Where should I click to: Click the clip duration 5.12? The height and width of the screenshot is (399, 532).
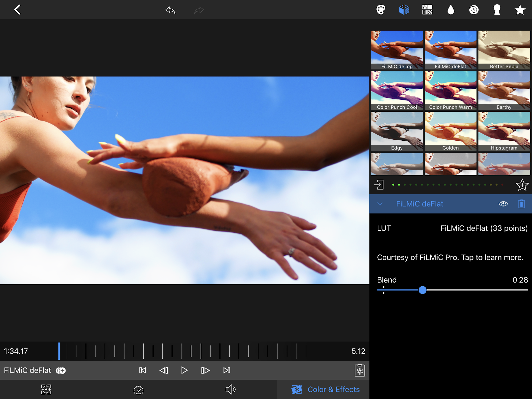pyautogui.click(x=358, y=351)
